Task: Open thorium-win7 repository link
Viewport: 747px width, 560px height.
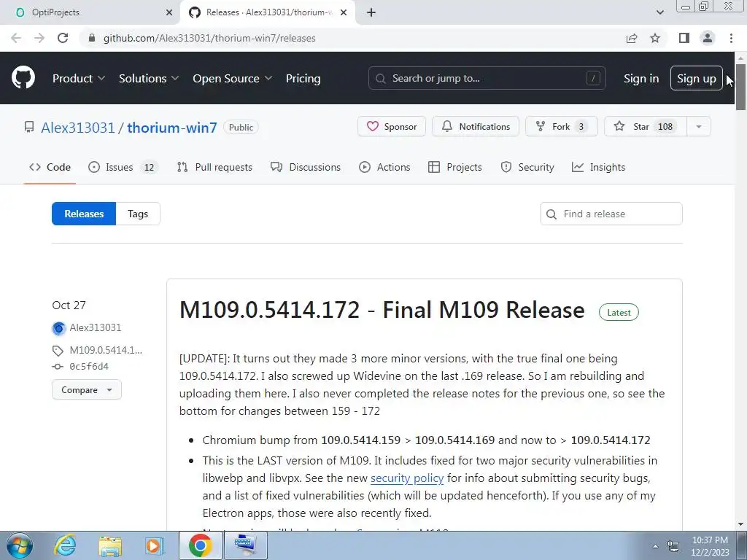Action: pyautogui.click(x=172, y=128)
